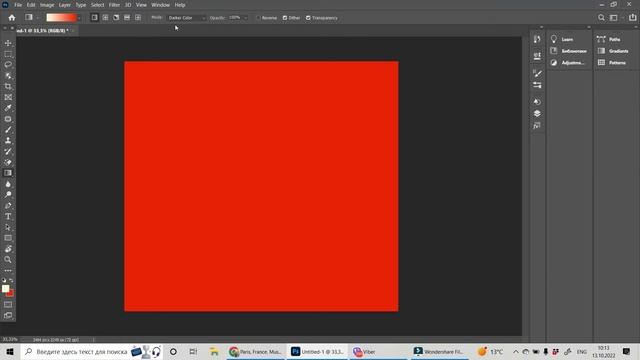The width and height of the screenshot is (640, 360).
Task: Open the Layers panel icon
Action: pos(537,113)
